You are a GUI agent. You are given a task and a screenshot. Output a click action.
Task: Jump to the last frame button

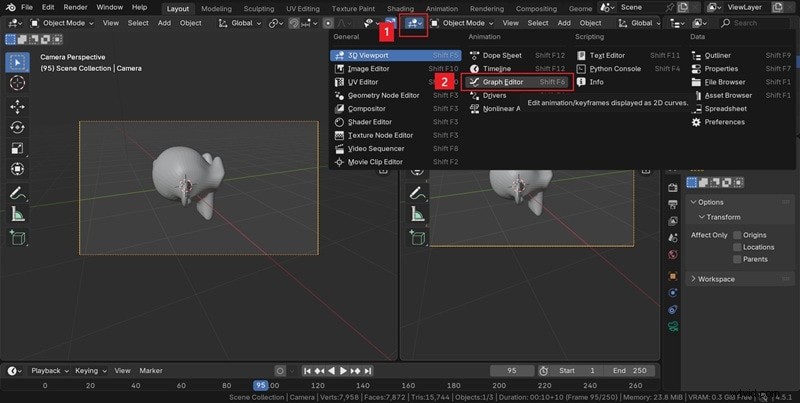tap(368, 371)
